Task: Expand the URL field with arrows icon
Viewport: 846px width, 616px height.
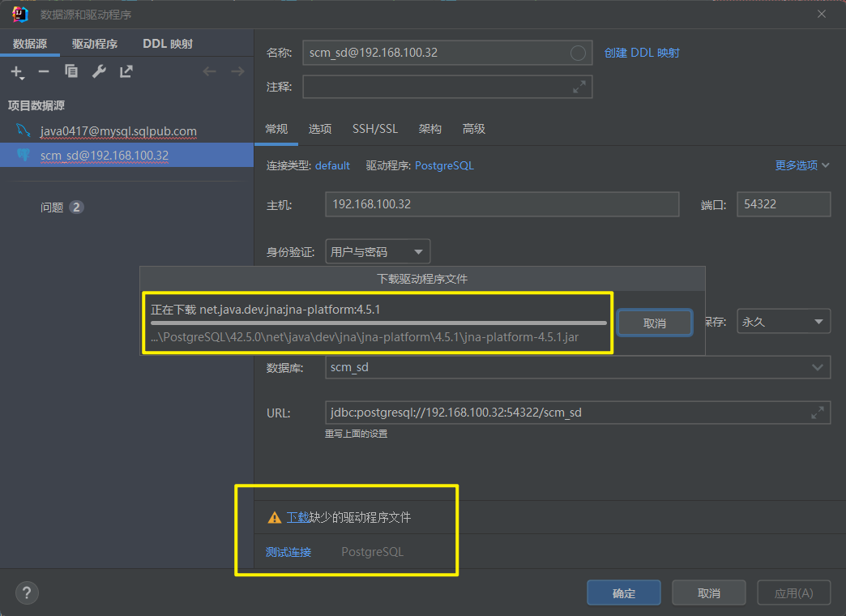Action: point(817,413)
